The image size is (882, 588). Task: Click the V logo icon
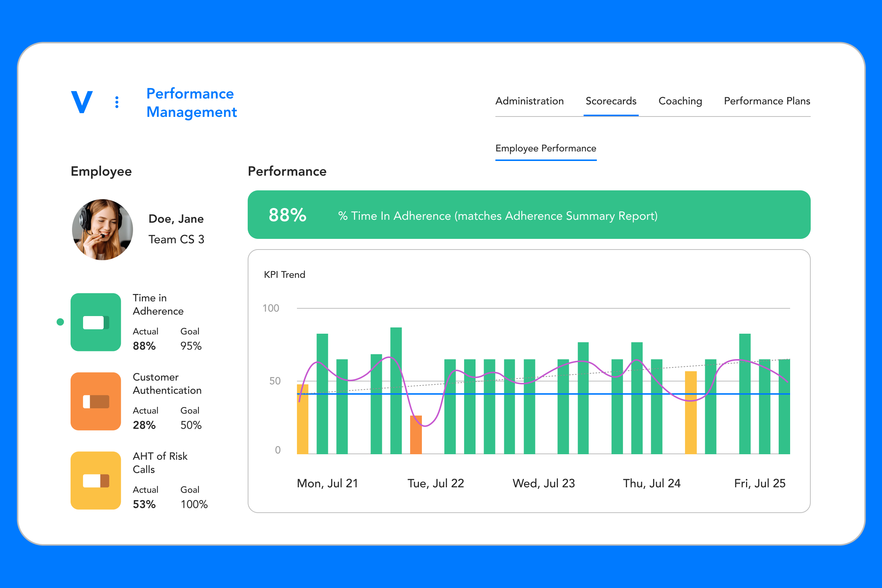(82, 102)
